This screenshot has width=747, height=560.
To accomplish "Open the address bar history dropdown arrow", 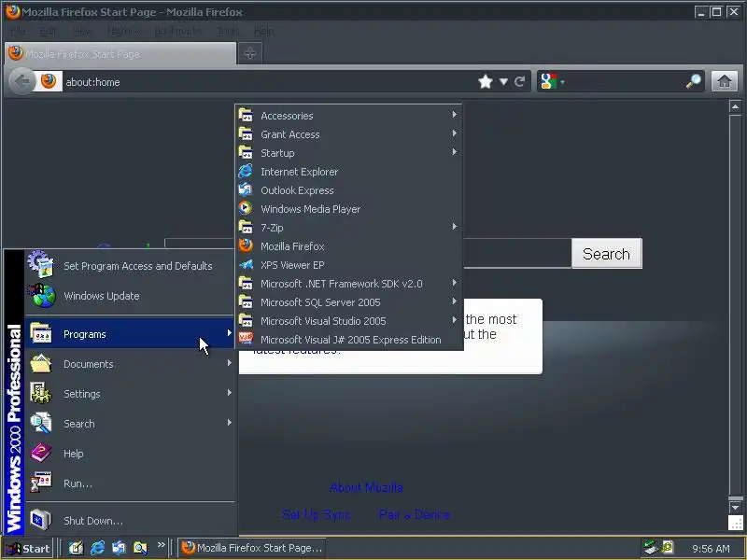I will click(x=503, y=82).
